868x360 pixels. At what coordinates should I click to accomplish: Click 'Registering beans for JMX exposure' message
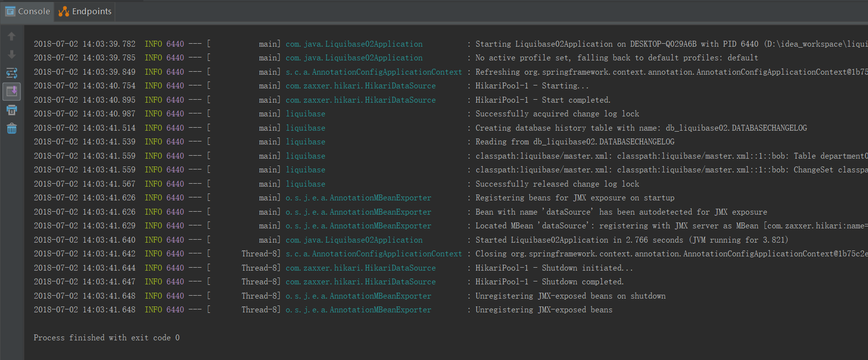tap(575, 198)
